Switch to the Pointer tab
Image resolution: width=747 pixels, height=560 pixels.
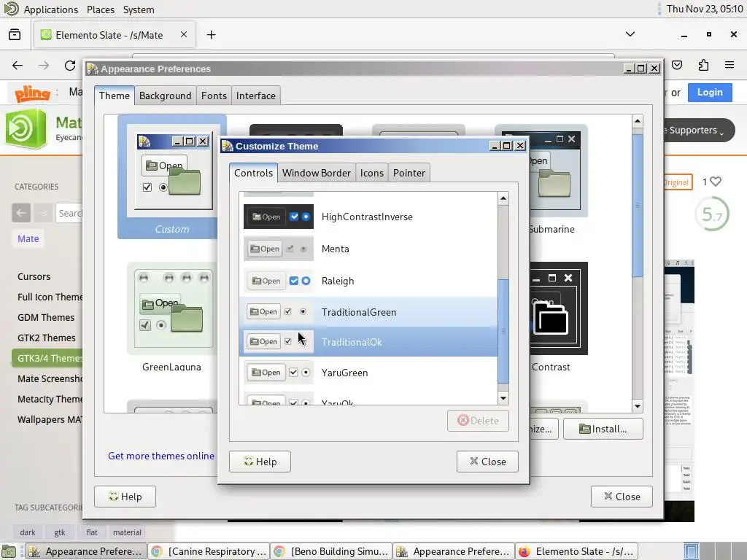[x=409, y=173]
